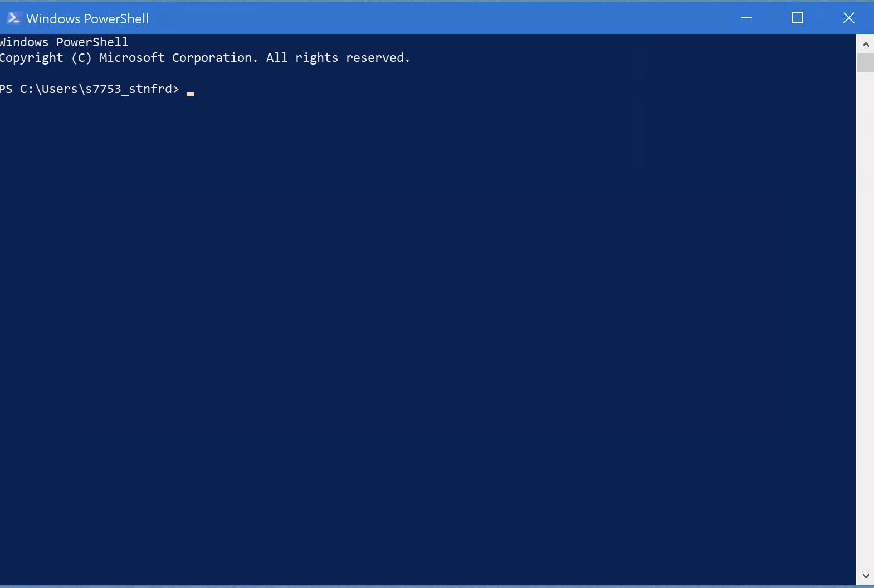Click the path C:\Users\s7753_stnfrd in the prompt
Viewport: 874px width, 588px height.
(x=97, y=89)
